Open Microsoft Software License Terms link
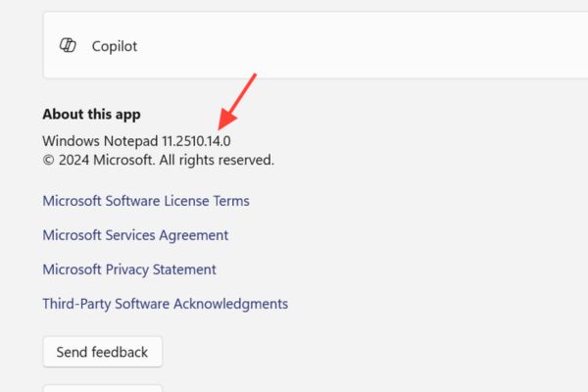 [x=146, y=201]
